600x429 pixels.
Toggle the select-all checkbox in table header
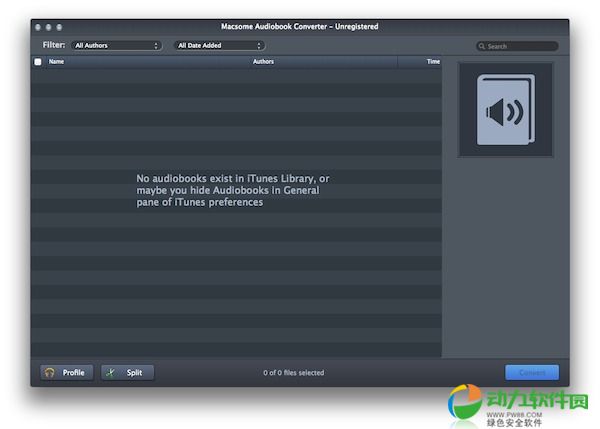tap(38, 62)
